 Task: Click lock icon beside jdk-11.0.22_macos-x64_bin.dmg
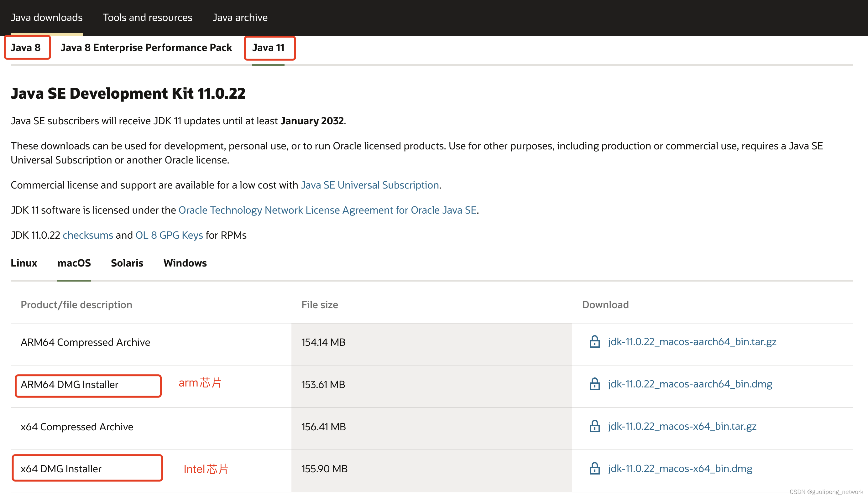594,468
